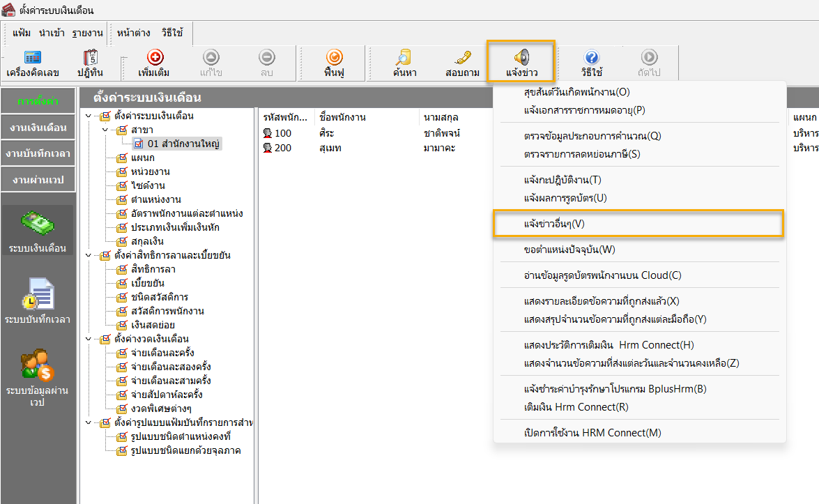This screenshot has height=504, width=819.
Task: Collapse the ตั้งค่างวดเงินเดือน tree node
Action: coord(89,339)
